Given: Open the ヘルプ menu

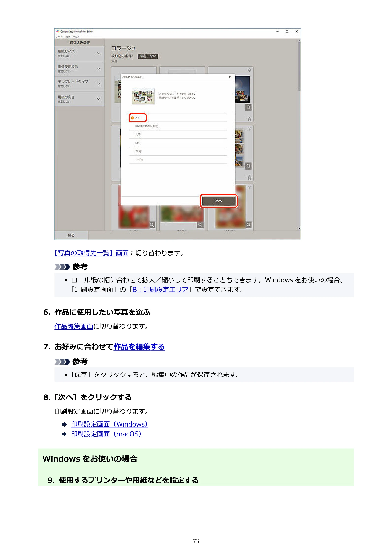Looking at the screenshot, I should click(76, 37).
